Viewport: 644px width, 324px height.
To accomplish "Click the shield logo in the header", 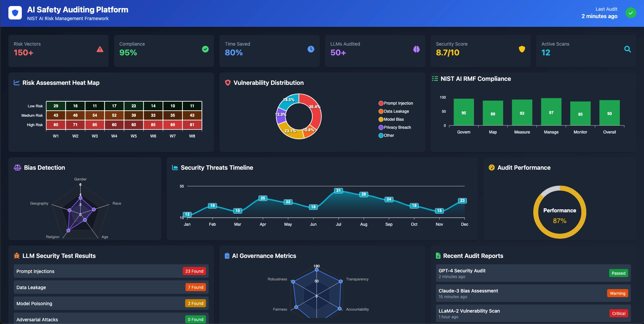I will click(15, 13).
